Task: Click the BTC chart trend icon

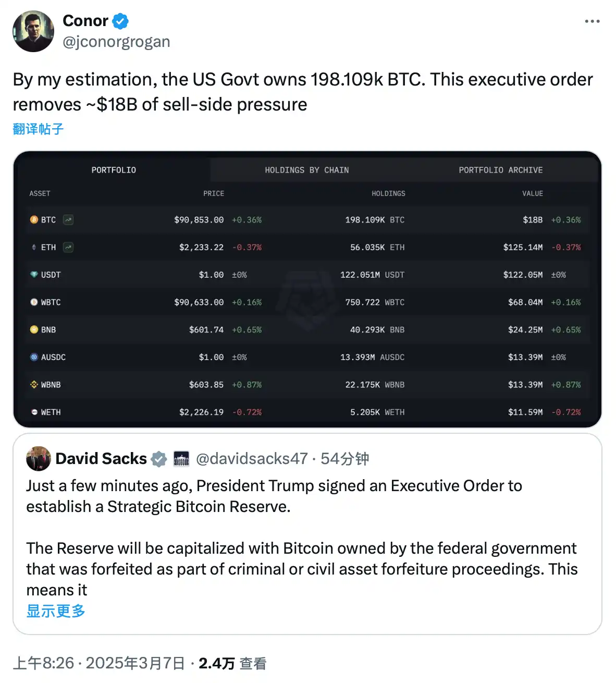Action: 68,220
